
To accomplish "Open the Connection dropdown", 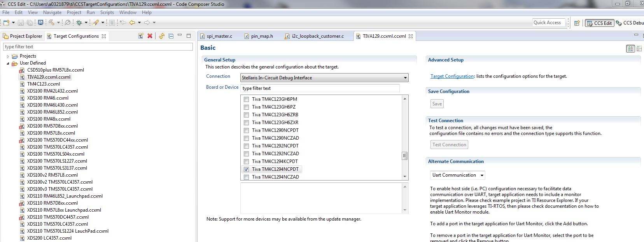I will tap(324, 78).
